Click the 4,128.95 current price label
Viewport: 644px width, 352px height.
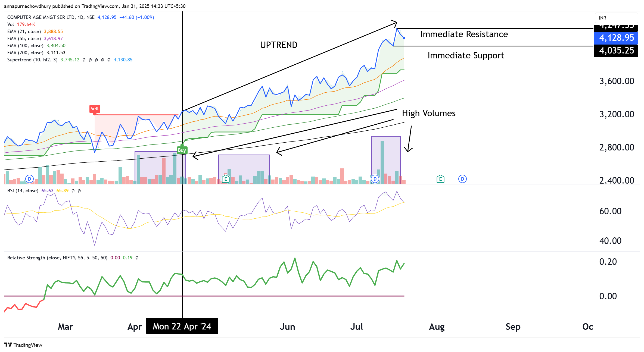[x=616, y=38]
